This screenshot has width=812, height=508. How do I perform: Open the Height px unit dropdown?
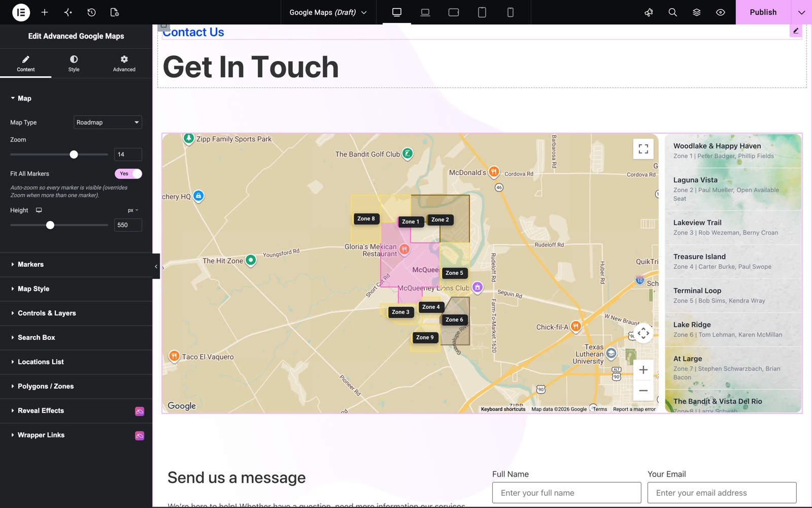[x=133, y=210]
